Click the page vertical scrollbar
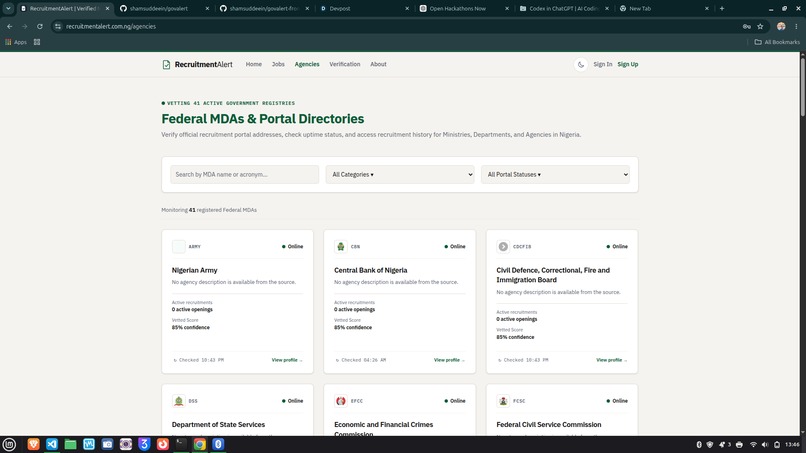Viewport: 806px width, 453px height. click(802, 87)
